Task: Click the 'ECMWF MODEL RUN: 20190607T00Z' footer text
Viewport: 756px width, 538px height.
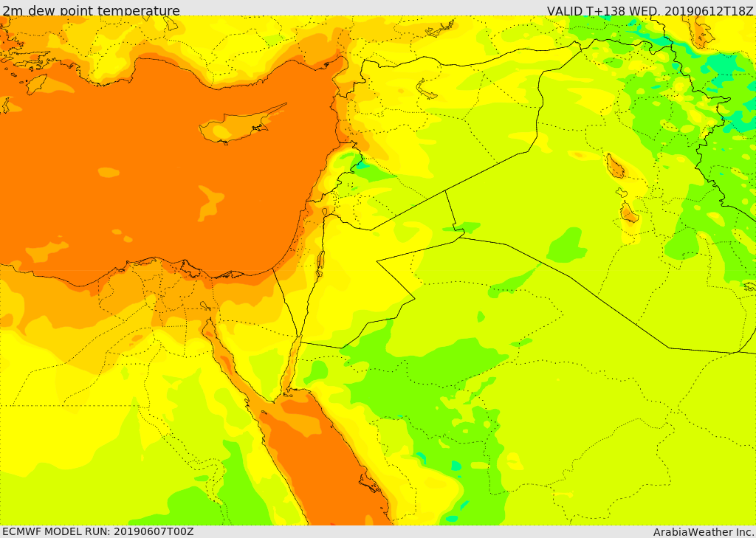Action: click(x=98, y=531)
